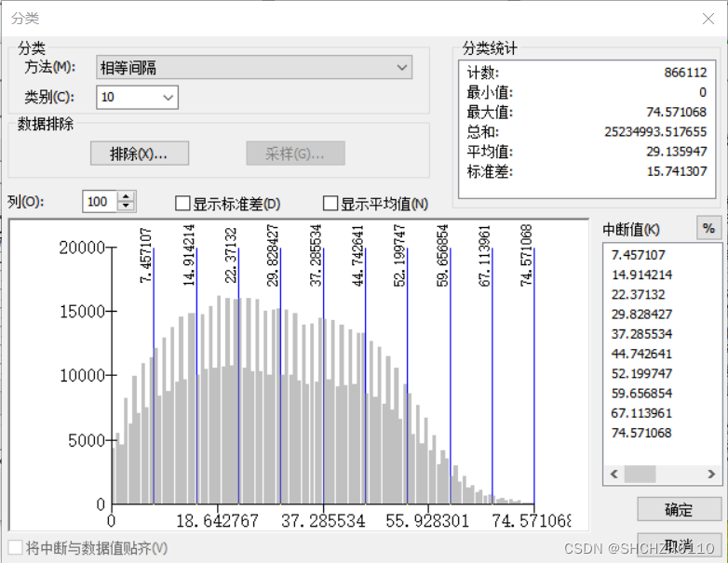
Task: Click the % button beside 中断值
Action: (x=708, y=228)
